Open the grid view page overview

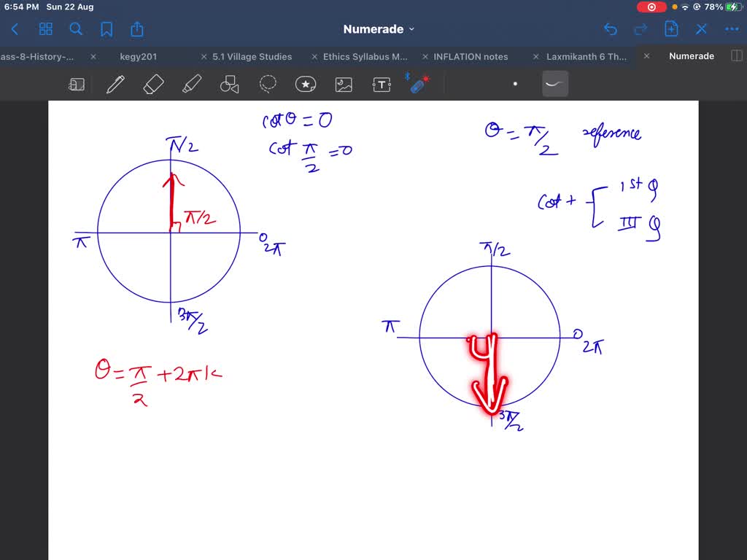tap(45, 28)
